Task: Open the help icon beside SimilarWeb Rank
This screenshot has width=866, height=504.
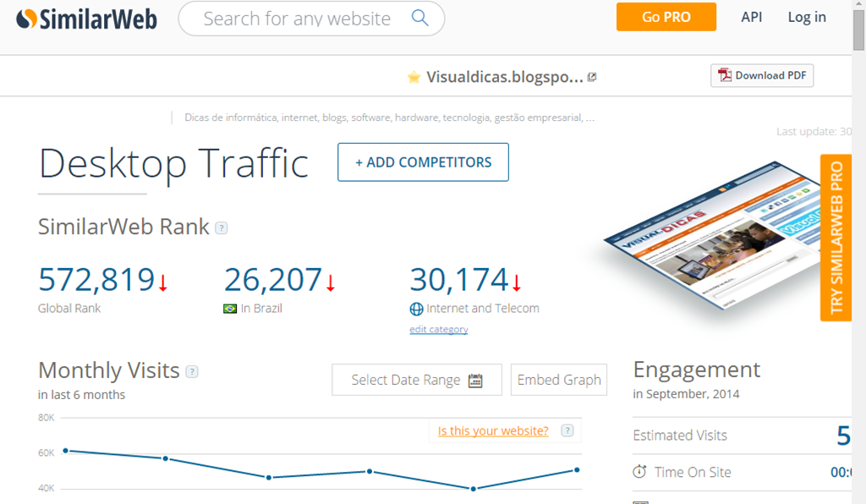Action: (221, 228)
